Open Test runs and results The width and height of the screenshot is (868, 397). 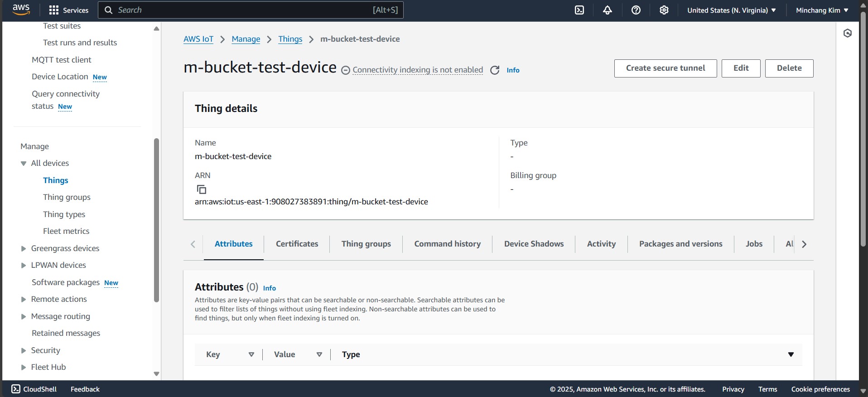pos(80,43)
